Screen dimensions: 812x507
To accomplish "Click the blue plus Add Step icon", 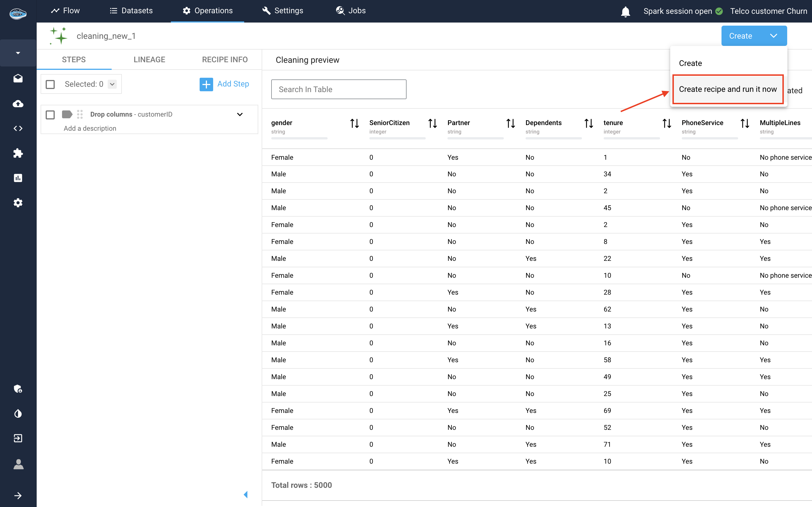I will point(206,84).
